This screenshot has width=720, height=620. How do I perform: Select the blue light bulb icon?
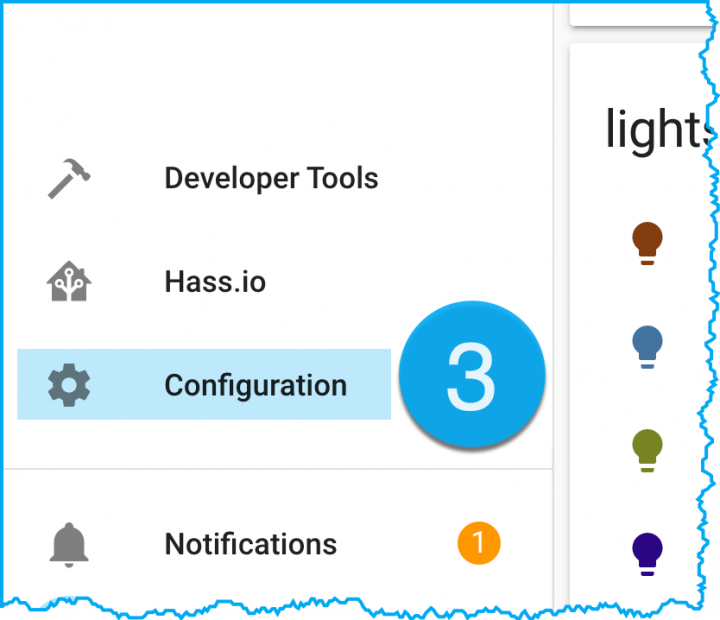click(x=648, y=347)
